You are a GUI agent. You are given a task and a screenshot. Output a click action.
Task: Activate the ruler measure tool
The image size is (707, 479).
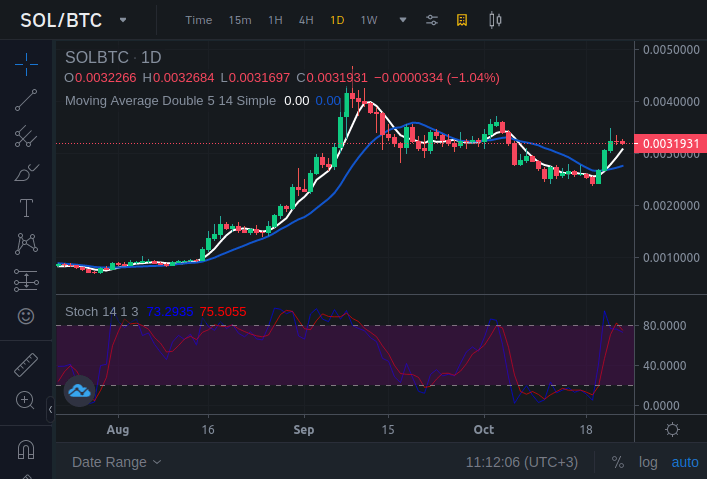pos(26,364)
